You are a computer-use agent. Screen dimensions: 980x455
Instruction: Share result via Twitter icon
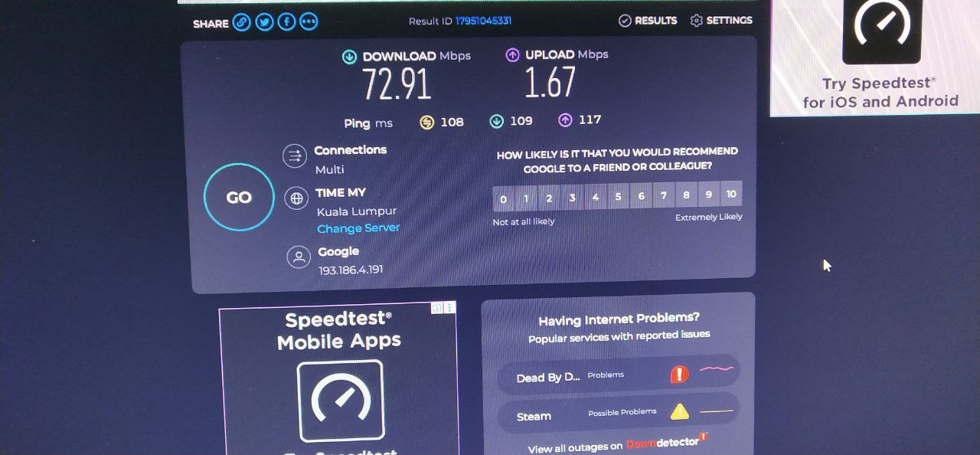(x=264, y=22)
